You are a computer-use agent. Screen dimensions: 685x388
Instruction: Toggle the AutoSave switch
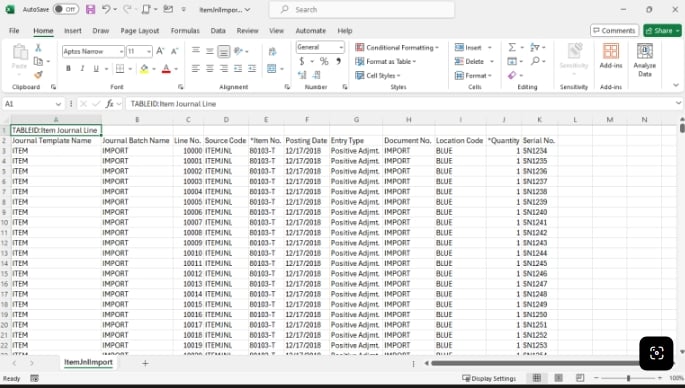click(66, 9)
